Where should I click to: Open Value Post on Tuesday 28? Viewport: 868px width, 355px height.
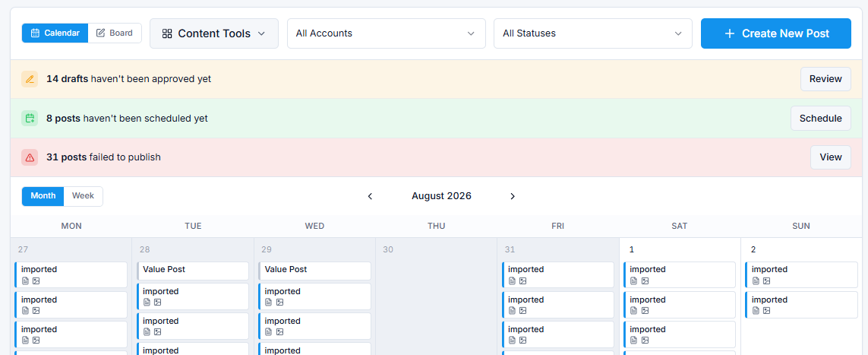pyautogui.click(x=193, y=271)
